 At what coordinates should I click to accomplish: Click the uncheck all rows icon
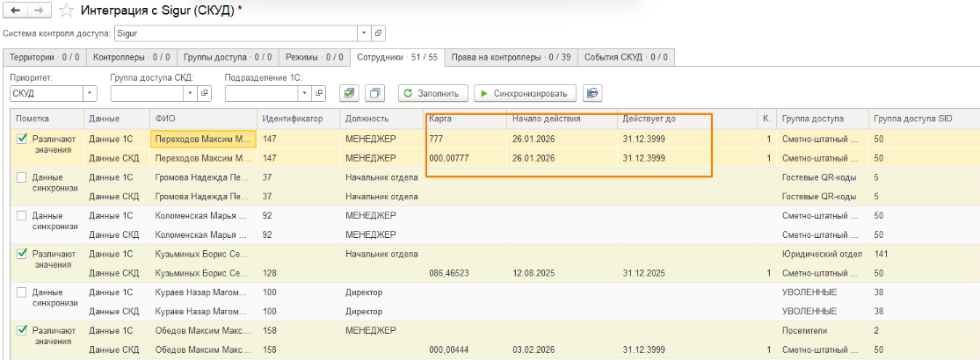pyautogui.click(x=374, y=93)
